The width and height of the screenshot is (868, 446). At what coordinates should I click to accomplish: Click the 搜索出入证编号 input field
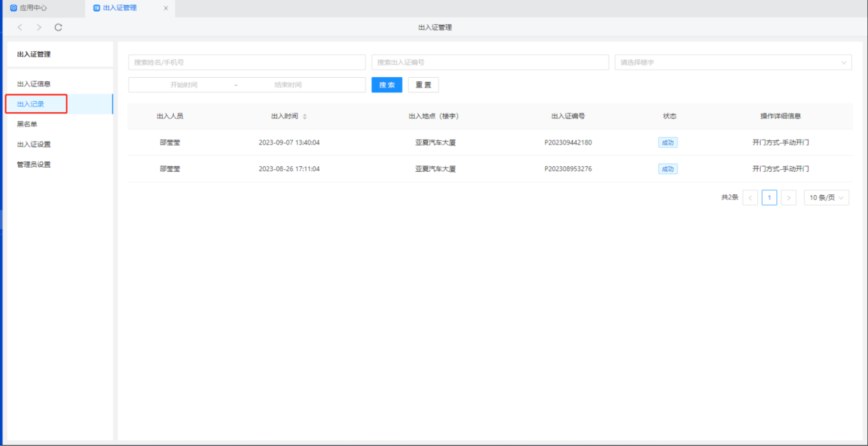click(490, 62)
